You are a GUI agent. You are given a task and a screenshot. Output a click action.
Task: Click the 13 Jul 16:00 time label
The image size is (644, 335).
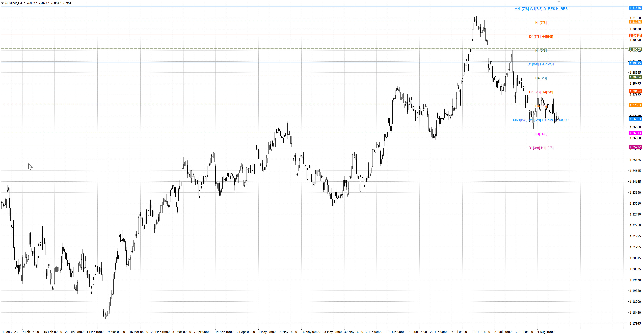[481, 332]
